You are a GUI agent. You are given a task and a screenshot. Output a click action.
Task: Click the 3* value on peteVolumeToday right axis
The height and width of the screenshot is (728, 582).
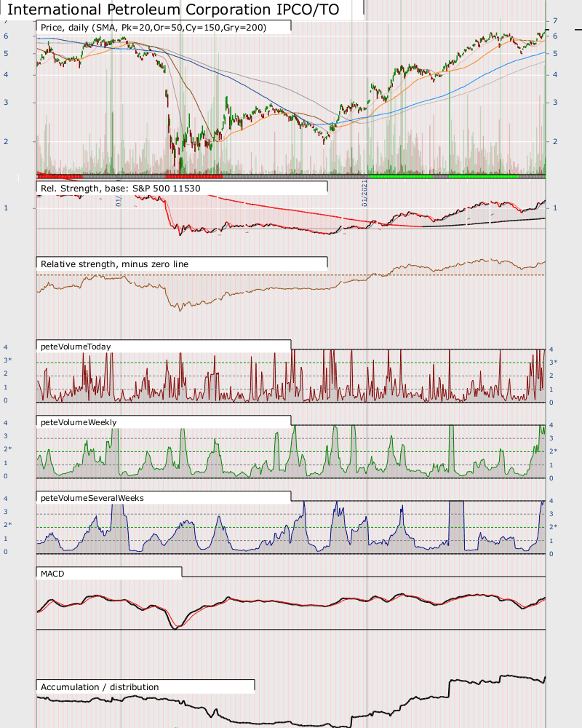(553, 362)
